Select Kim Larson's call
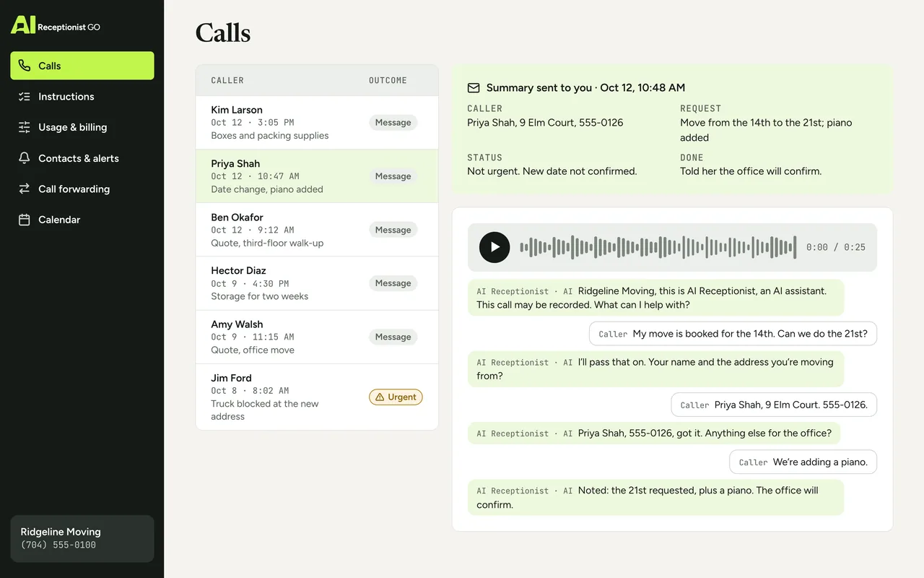 (317, 123)
